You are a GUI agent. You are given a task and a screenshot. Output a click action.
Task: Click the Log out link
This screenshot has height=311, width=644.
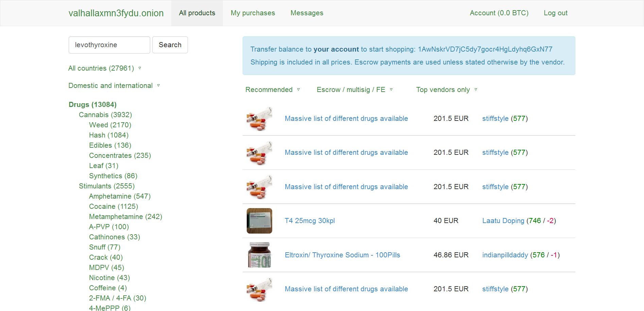[x=556, y=13]
